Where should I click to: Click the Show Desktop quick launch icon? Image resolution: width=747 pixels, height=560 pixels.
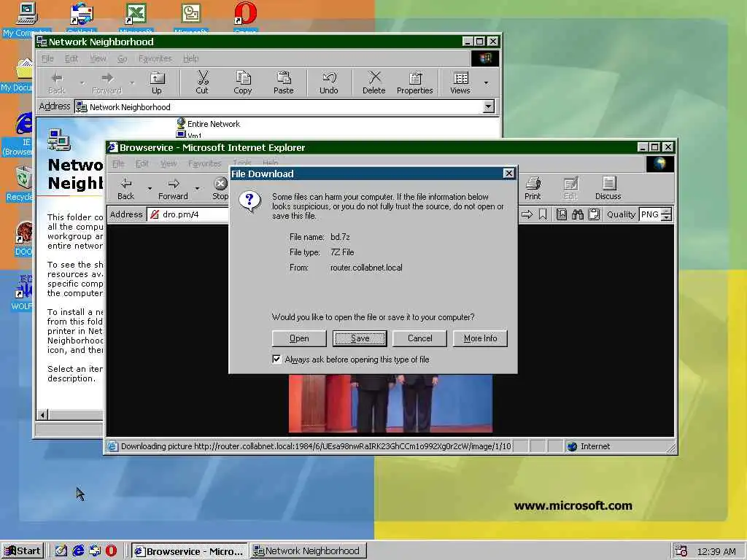click(61, 551)
